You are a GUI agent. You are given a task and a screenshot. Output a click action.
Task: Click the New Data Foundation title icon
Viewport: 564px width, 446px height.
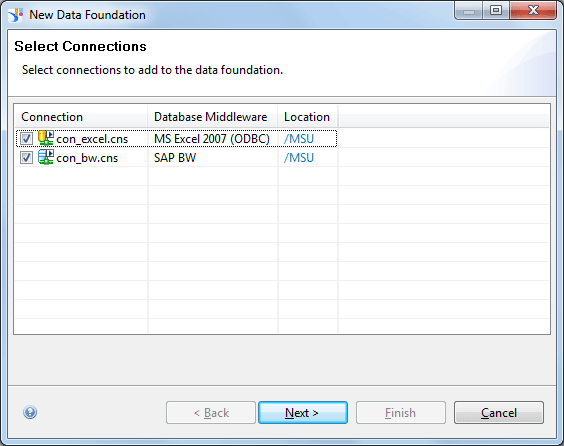(15, 15)
